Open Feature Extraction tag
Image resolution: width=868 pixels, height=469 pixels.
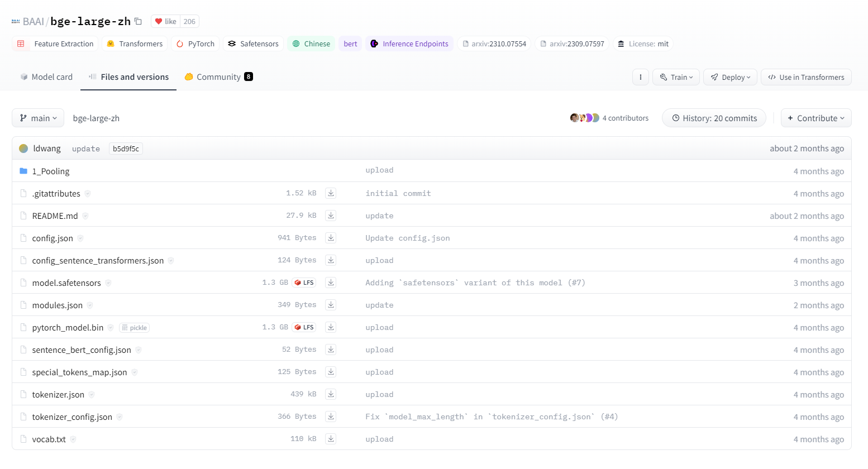tap(55, 44)
